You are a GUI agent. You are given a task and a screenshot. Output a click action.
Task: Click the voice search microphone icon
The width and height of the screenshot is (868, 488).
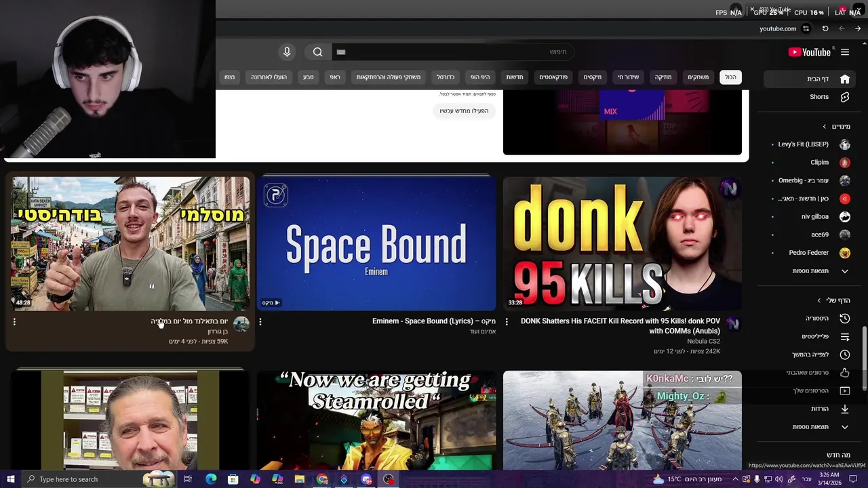[287, 52]
